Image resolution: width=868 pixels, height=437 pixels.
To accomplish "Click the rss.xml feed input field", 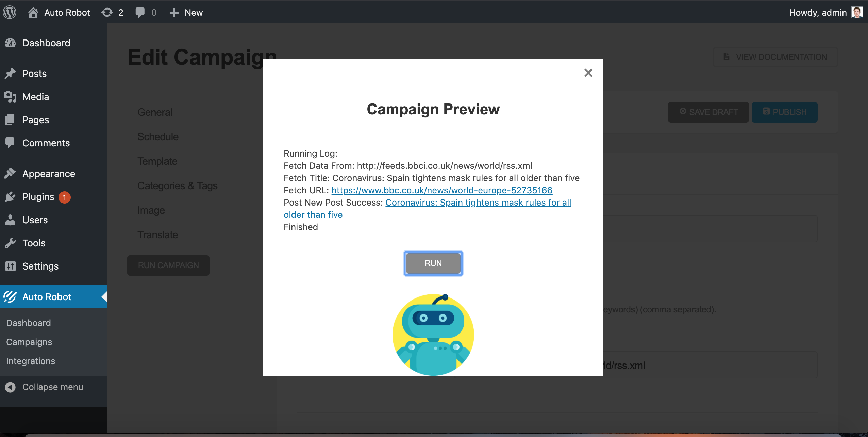I will [x=635, y=365].
